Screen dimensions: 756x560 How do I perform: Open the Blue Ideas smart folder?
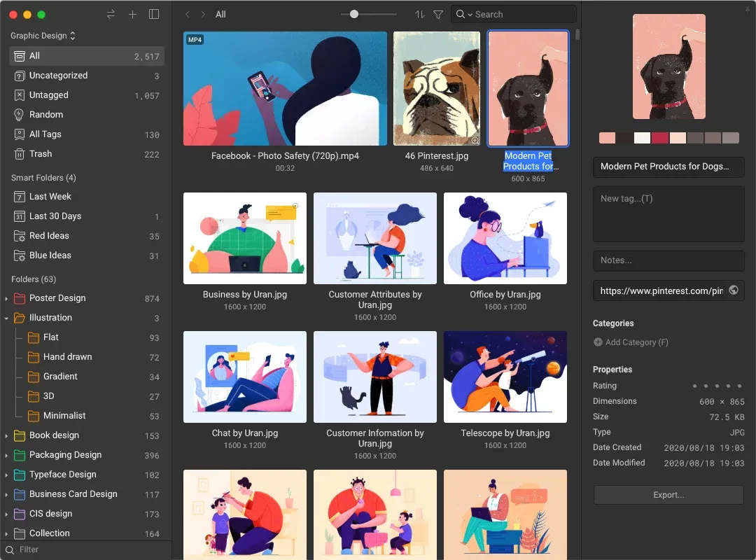click(x=87, y=255)
